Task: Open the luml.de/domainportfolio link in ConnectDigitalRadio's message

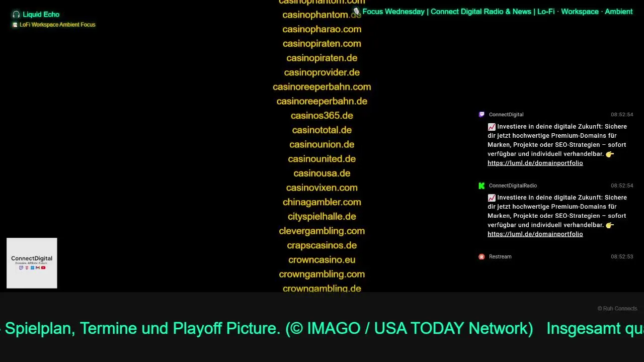Action: click(x=535, y=234)
